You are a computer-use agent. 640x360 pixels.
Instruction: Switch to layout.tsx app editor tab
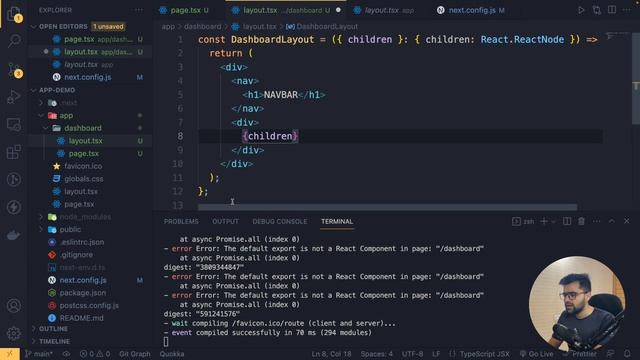389,10
